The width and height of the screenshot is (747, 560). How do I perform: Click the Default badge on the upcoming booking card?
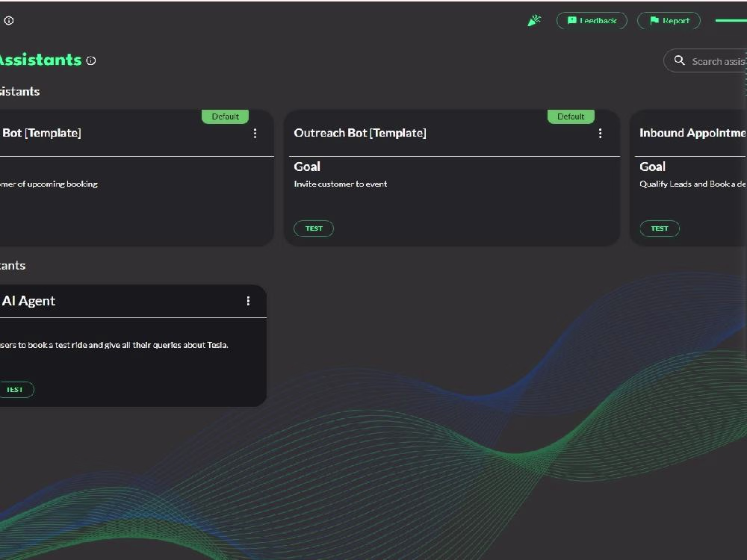[226, 116]
